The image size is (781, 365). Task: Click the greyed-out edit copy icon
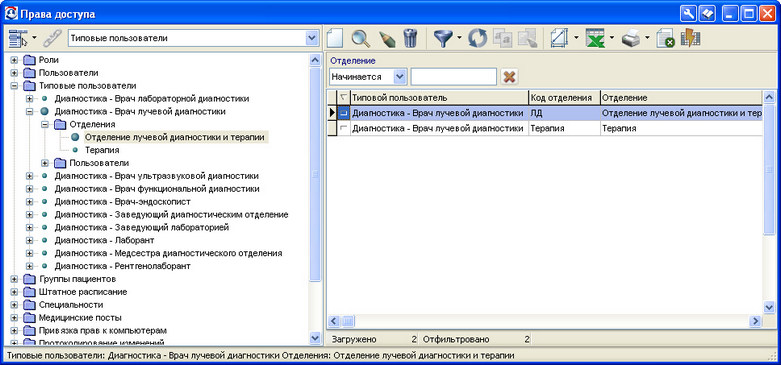(x=527, y=38)
